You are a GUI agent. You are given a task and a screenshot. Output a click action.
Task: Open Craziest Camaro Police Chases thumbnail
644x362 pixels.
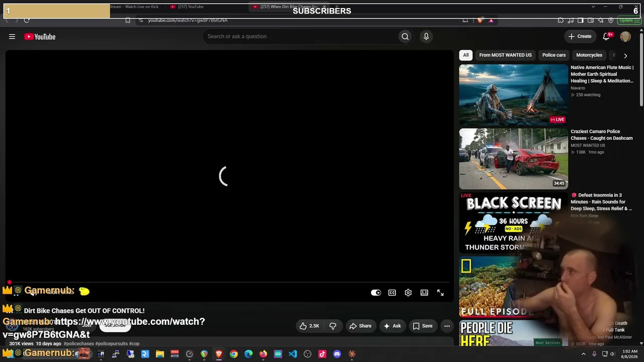click(513, 159)
